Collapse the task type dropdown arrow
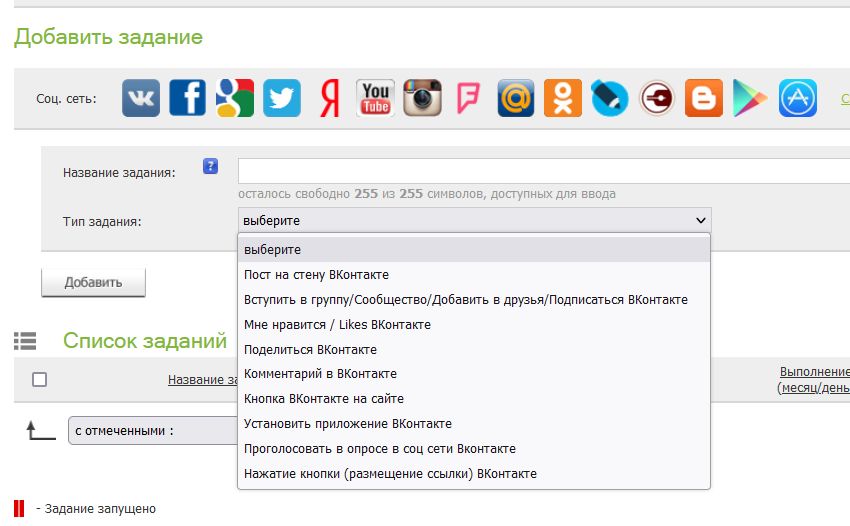 [700, 220]
